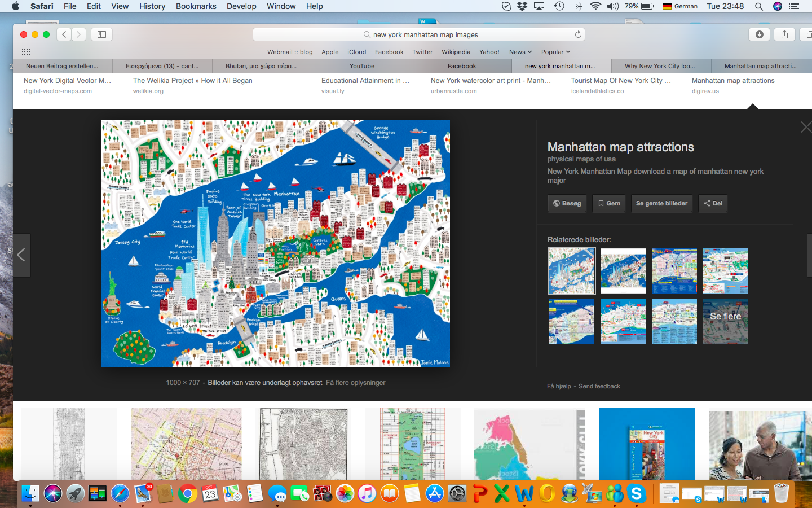Open Launchpad from the Dock

(75, 494)
